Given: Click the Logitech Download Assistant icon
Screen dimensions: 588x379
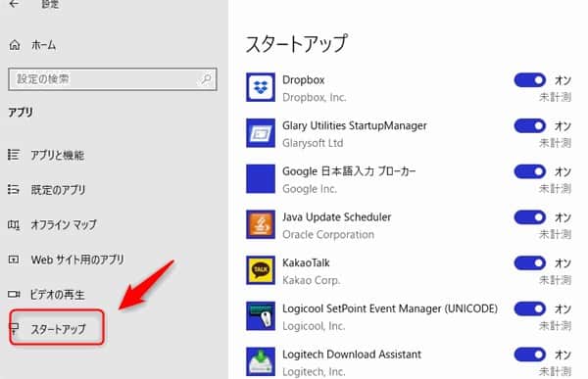Looking at the screenshot, I should click(x=261, y=361).
